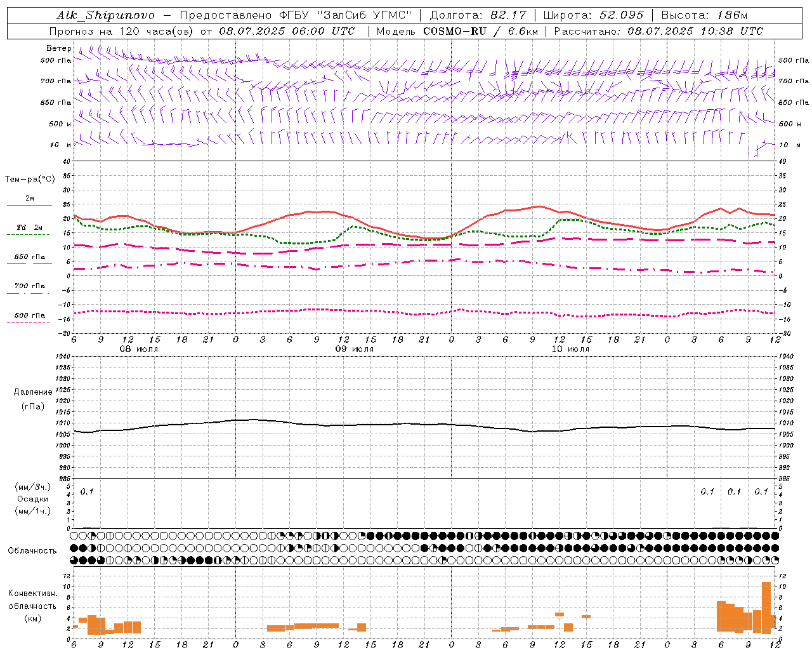Click the 'Рассчитано: 08.07.2025 10:38 UTC' text
Image resolution: width=812 pixels, height=650 pixels.
(658, 31)
